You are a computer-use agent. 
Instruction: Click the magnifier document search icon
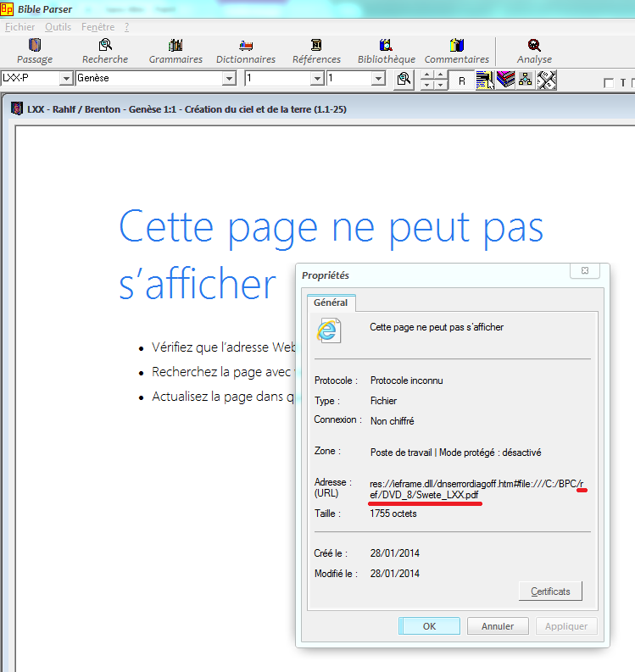(x=404, y=80)
